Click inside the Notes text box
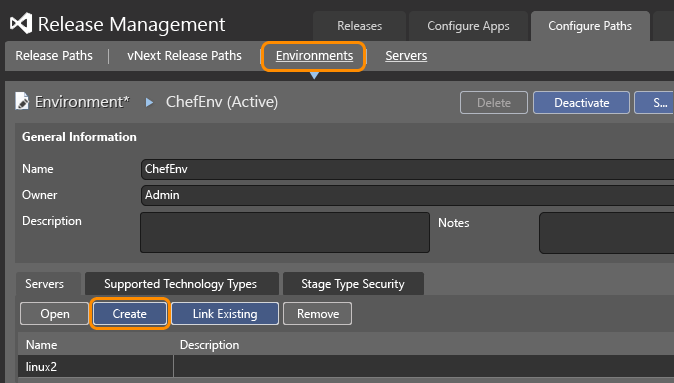 coord(607,233)
